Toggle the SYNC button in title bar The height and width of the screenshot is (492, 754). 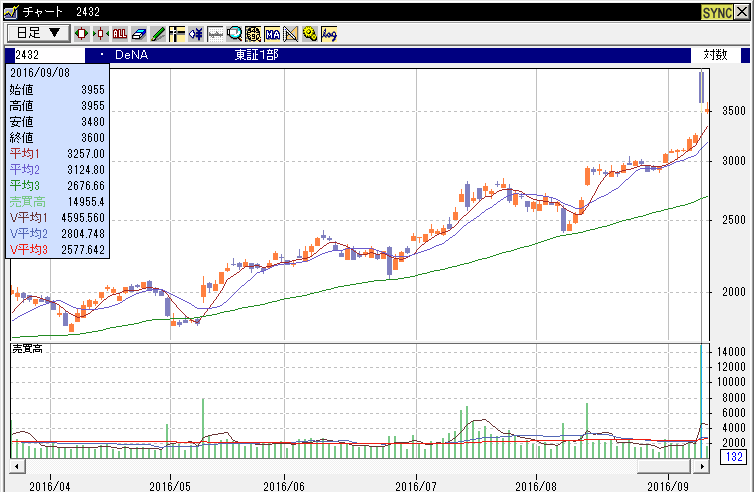tap(716, 11)
